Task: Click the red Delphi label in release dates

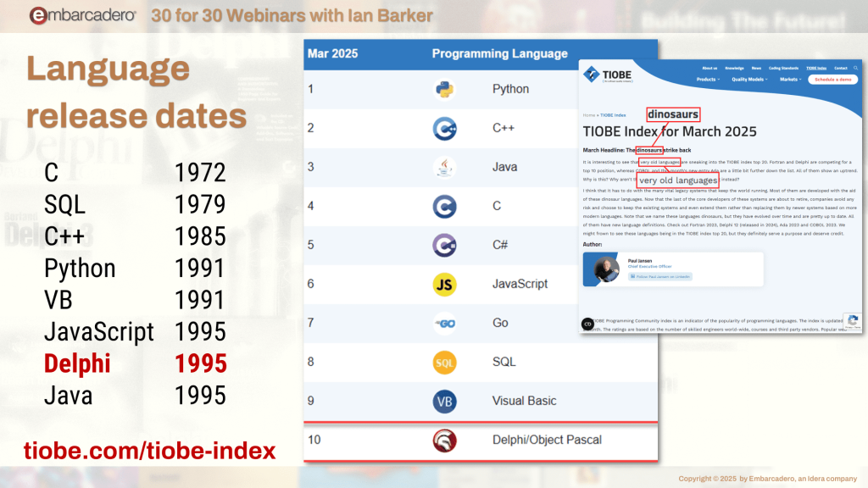Action: (77, 364)
